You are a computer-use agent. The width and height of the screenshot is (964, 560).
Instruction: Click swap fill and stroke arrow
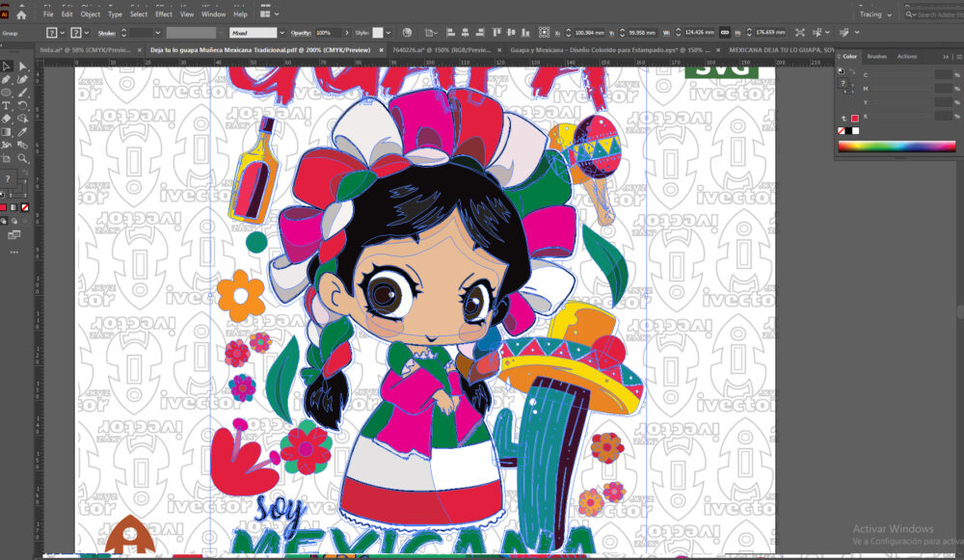click(x=23, y=174)
